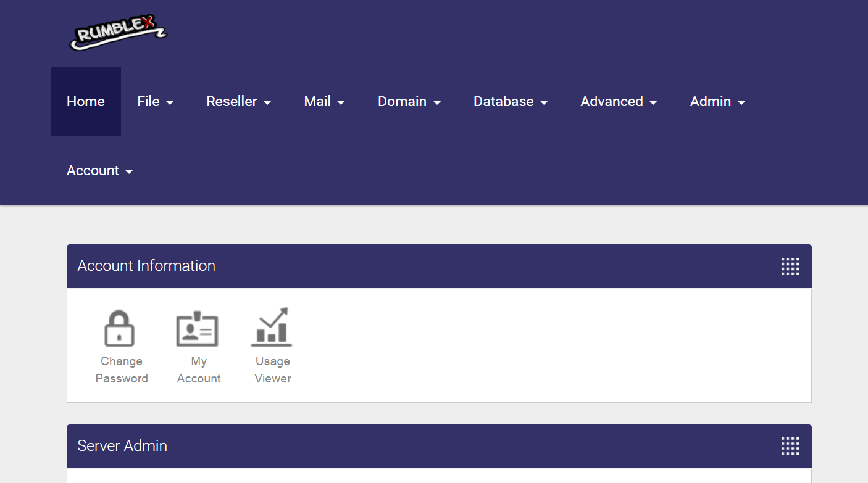Open the Account dropdown menu
This screenshot has width=868, height=483.
pyautogui.click(x=100, y=171)
